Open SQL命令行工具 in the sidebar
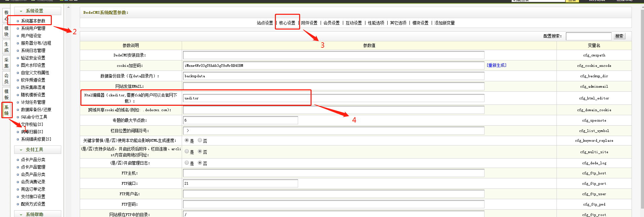The image size is (644, 217). click(x=34, y=117)
